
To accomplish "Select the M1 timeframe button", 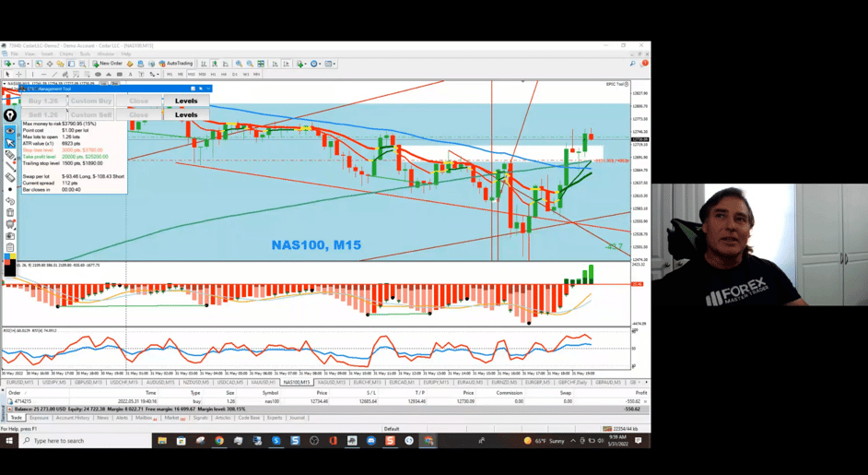I will (170, 75).
